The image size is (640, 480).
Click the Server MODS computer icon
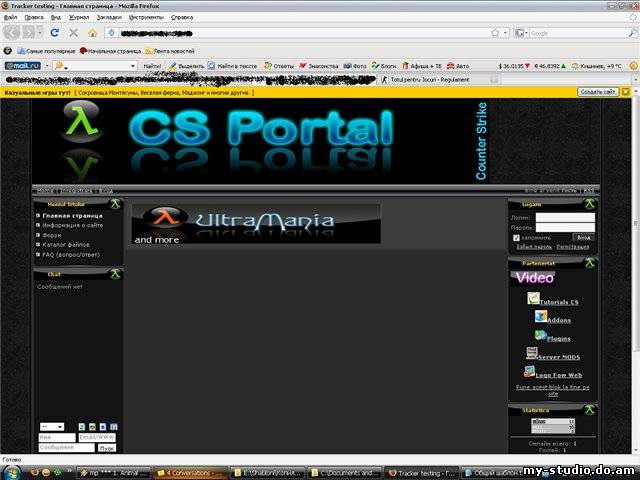(532, 353)
